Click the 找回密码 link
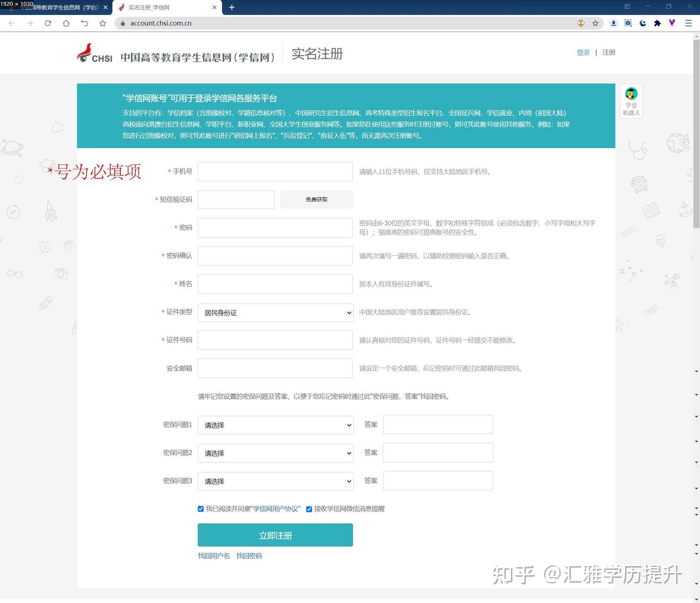 click(249, 556)
